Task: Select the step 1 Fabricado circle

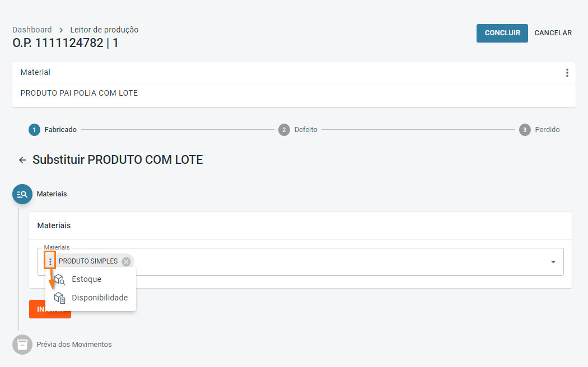Action: point(35,130)
